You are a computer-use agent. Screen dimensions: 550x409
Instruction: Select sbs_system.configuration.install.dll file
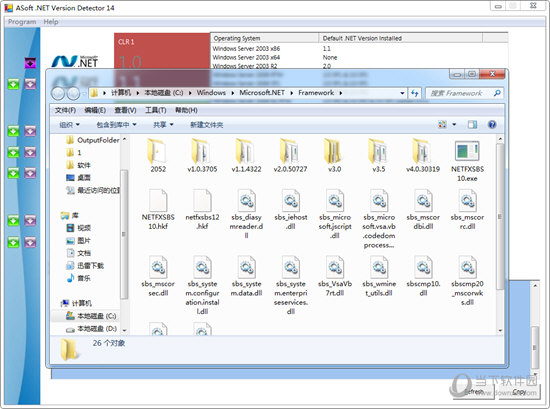tap(202, 285)
